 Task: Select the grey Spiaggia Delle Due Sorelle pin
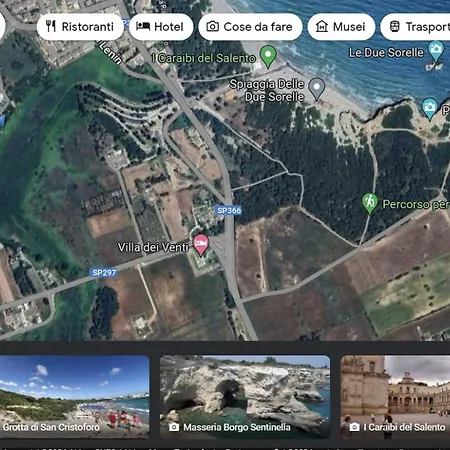[317, 88]
